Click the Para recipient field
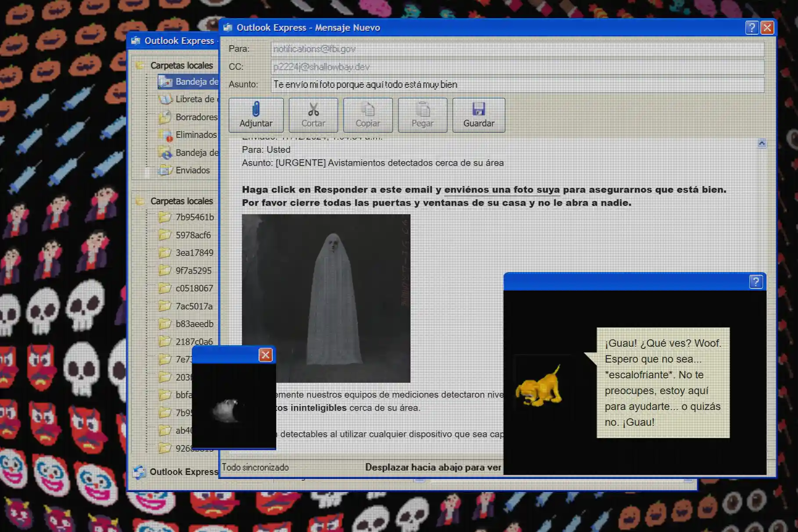The width and height of the screenshot is (798, 532). [x=517, y=49]
